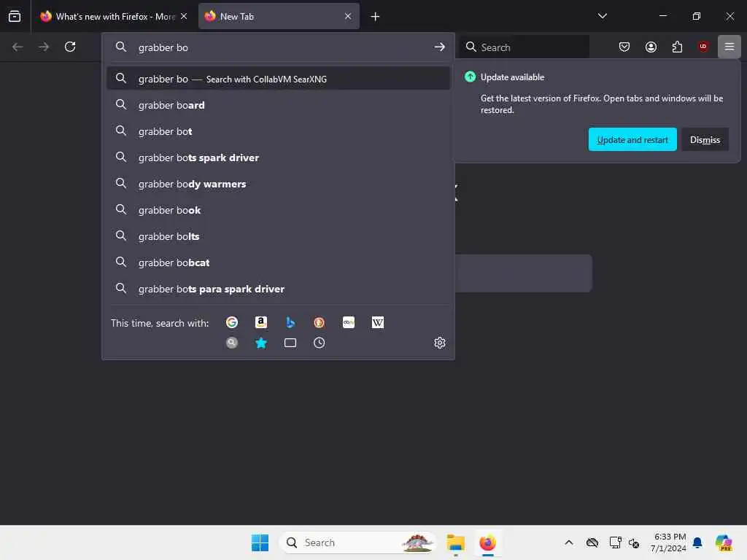Viewport: 747px width, 560px height.
Task: Search this time with Bing
Action: point(290,322)
